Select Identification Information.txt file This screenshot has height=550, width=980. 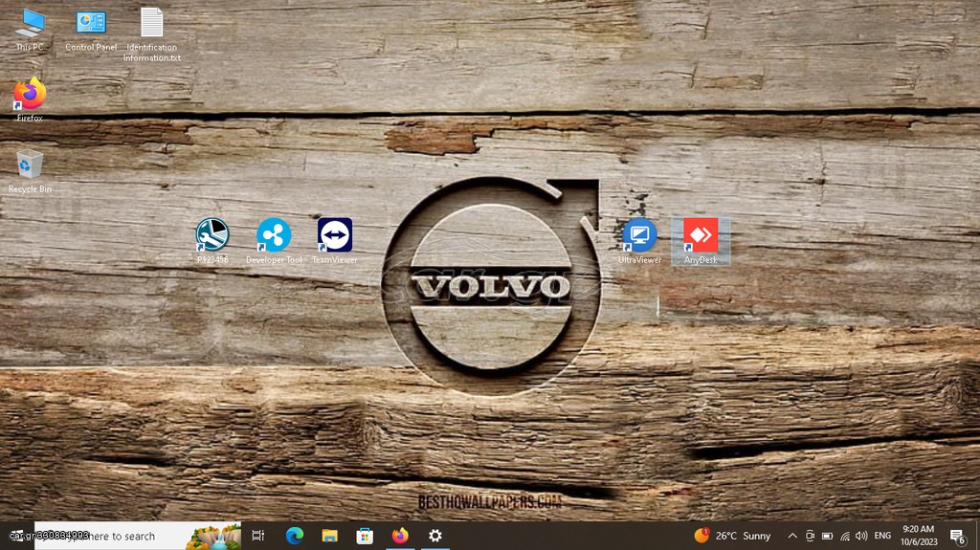pos(152,34)
